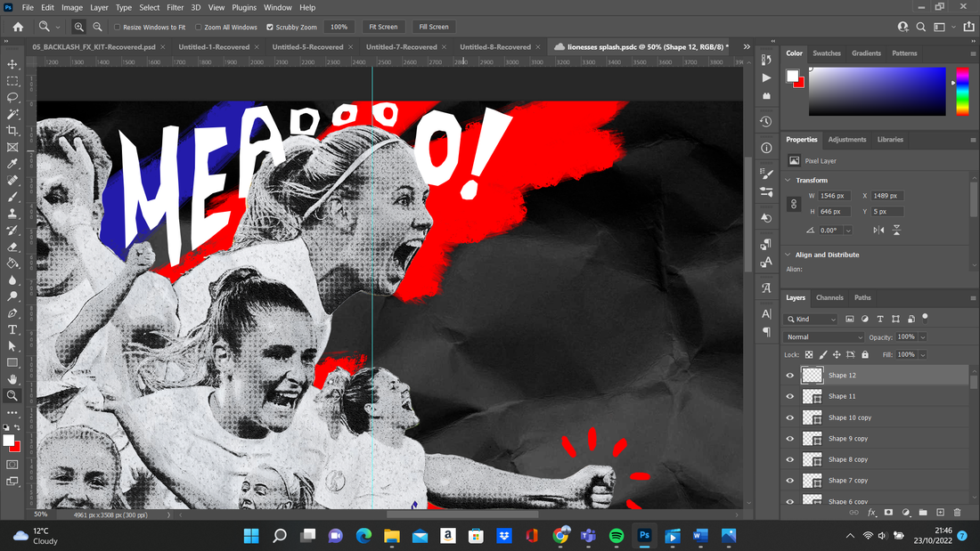Click the Zoom Out magnifier option
Image resolution: width=980 pixels, height=551 pixels.
click(97, 27)
